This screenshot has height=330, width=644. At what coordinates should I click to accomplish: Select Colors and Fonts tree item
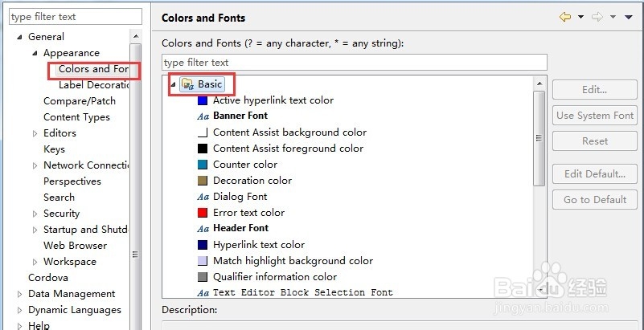[93, 69]
